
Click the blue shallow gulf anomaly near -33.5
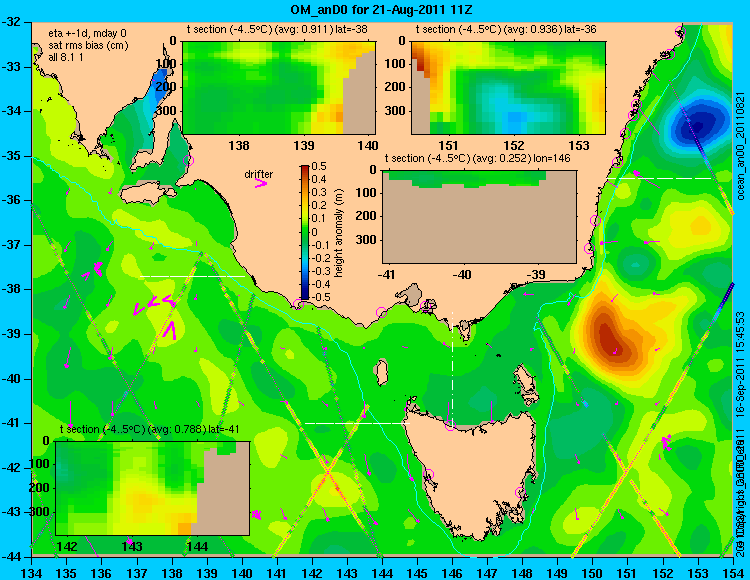[x=160, y=88]
